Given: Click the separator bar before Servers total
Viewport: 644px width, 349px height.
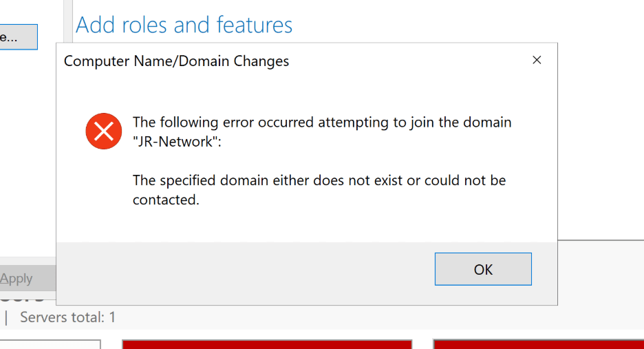Looking at the screenshot, I should click(x=7, y=317).
